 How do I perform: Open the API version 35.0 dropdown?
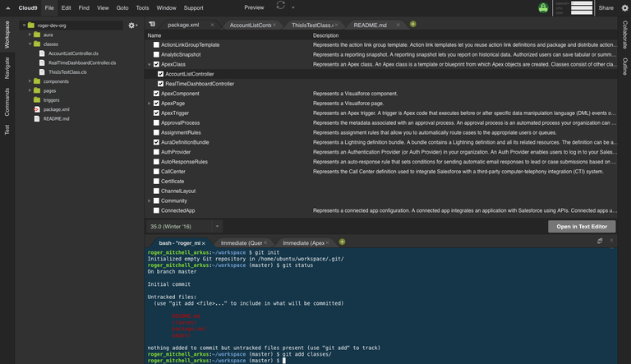coord(184,226)
